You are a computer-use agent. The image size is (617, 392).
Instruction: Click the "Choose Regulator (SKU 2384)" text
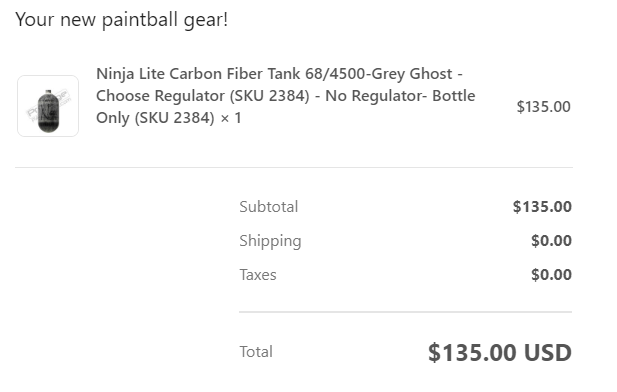pos(203,96)
